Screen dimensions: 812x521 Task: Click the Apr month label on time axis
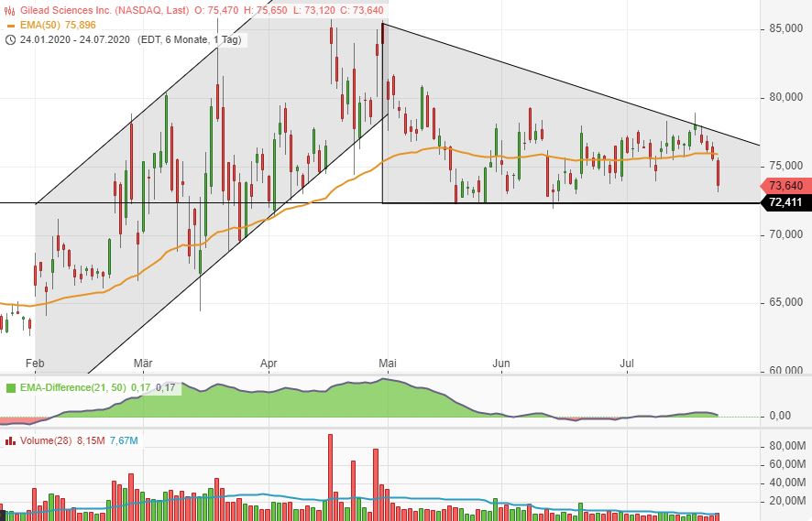coord(269,364)
